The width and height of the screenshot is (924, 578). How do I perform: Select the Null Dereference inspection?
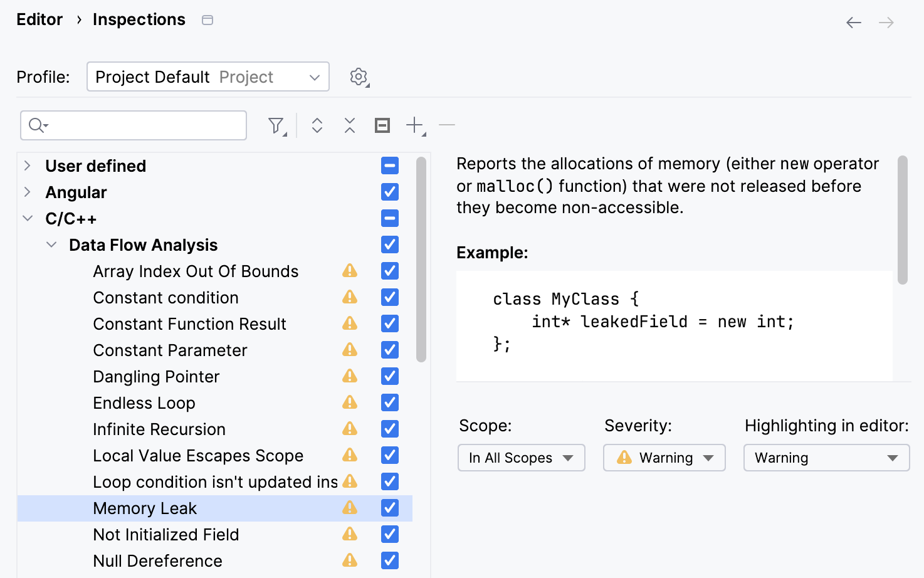click(x=157, y=560)
